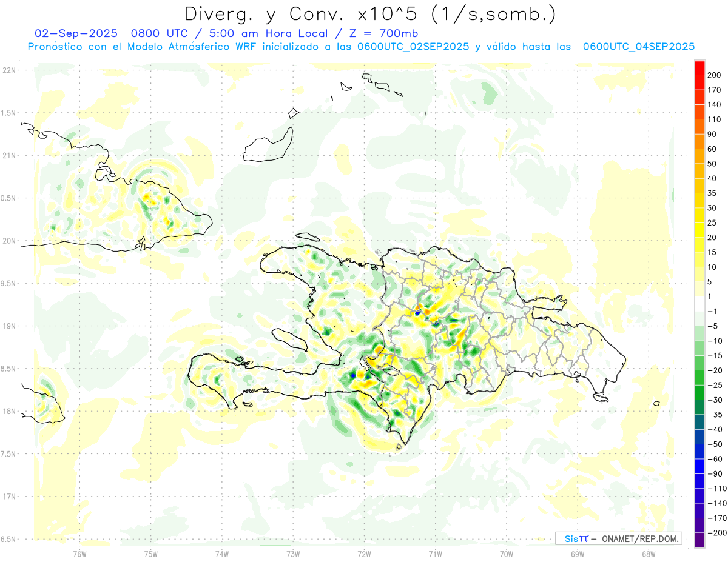The image size is (728, 562).
Task: Click the 8.5N latitude label
Action: [x=9, y=369]
